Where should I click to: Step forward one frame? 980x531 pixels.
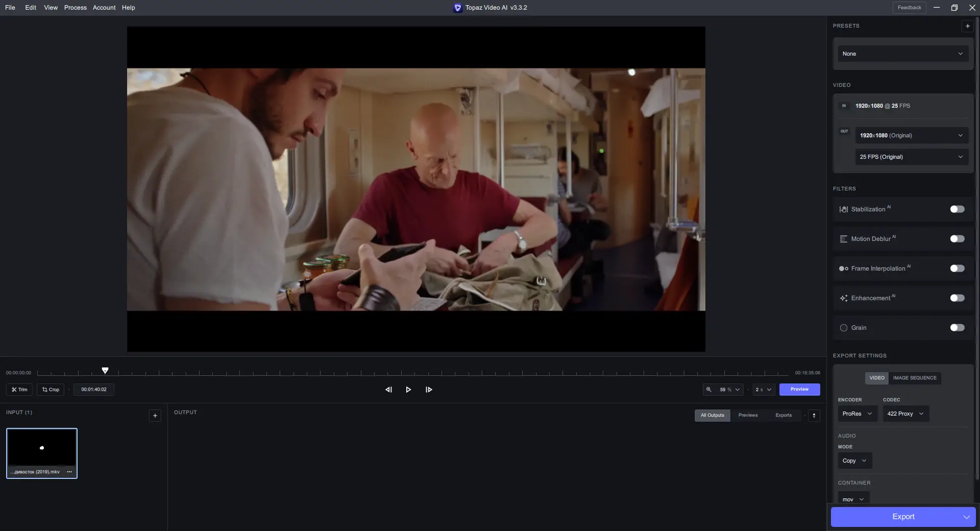click(x=429, y=390)
